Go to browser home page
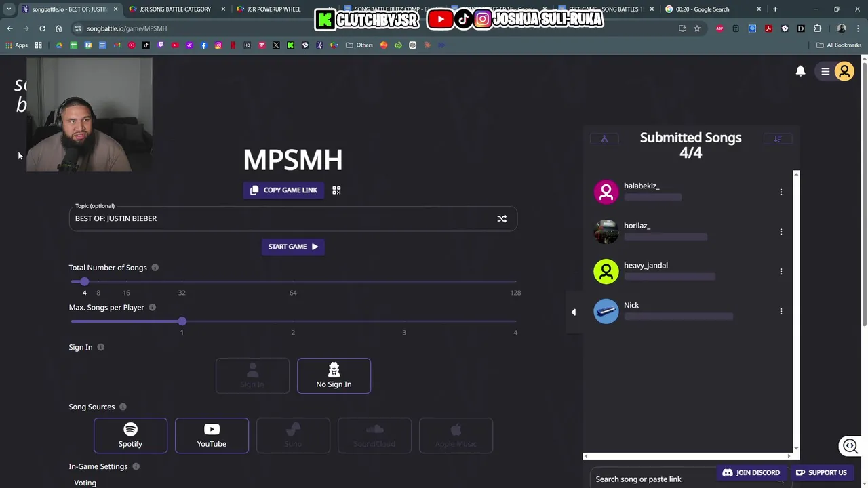868x488 pixels. (58, 28)
